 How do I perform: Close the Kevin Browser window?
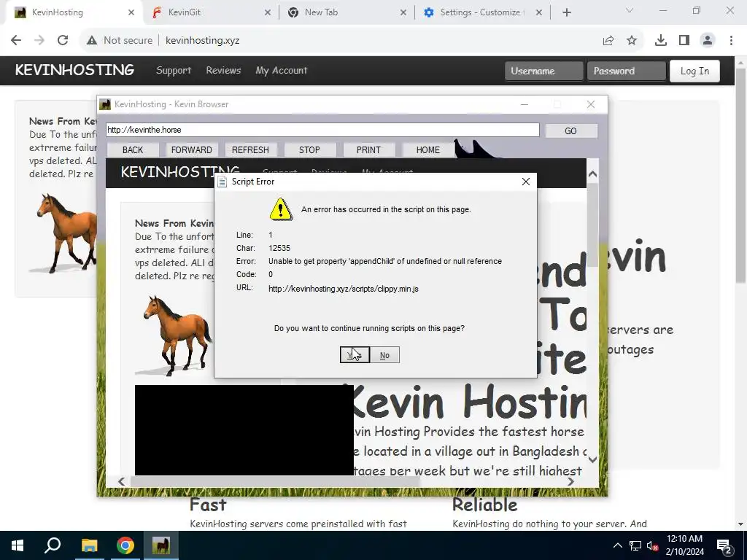click(x=591, y=104)
